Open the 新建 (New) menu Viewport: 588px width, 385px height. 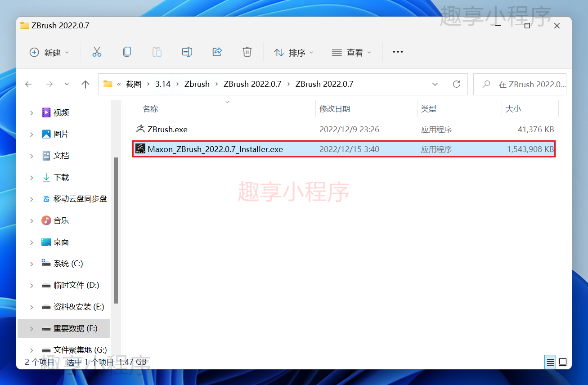(x=49, y=53)
